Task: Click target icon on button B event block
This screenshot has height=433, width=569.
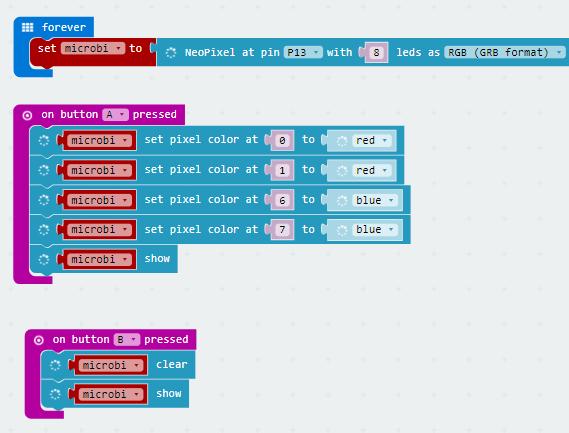Action: (39, 340)
